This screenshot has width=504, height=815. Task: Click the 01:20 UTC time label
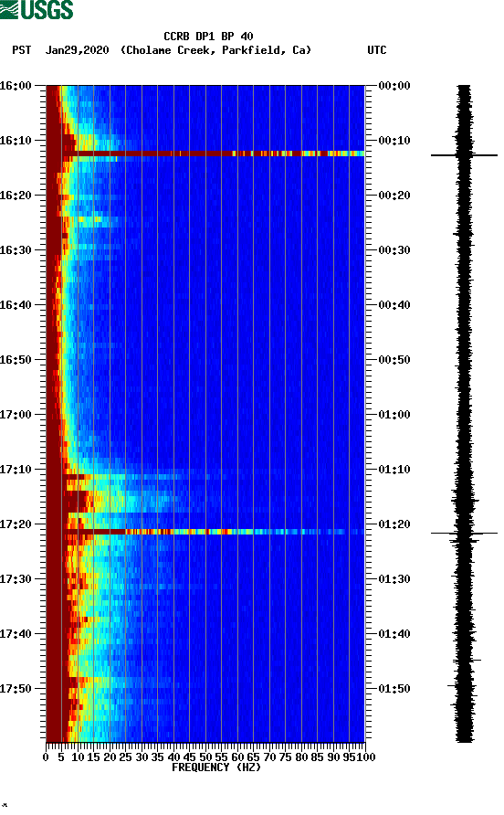[394, 524]
